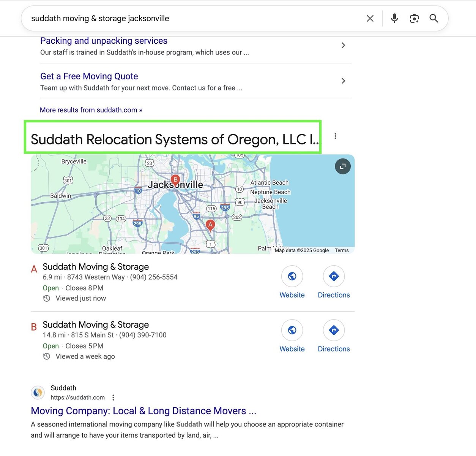Click the 'Our staff is trained in Suddath's' snippet
Screen dimensions: 476x456
coord(145,52)
